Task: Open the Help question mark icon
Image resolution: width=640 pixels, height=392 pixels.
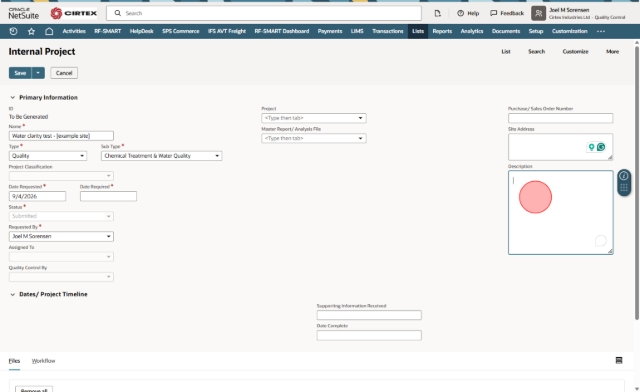Action: 460,13
